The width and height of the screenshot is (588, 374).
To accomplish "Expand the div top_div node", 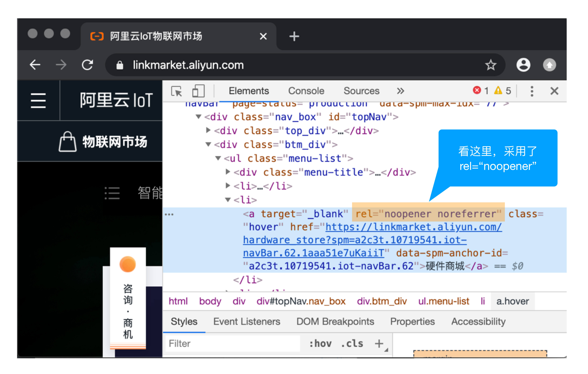I will 208,130.
